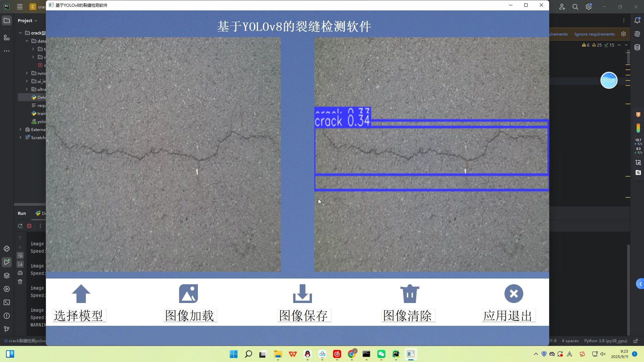Expand the ultralytics folder

pyautogui.click(x=27, y=89)
